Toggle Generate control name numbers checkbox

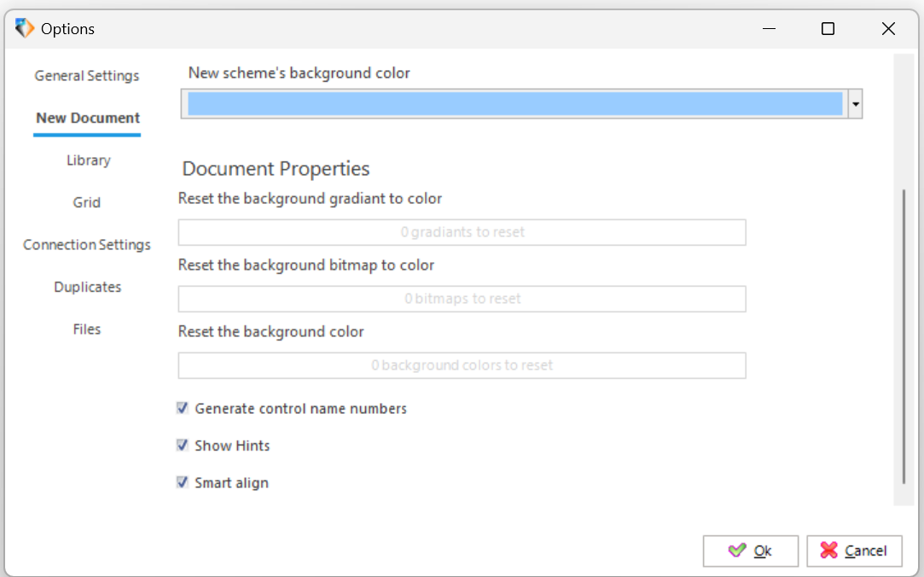pos(182,408)
